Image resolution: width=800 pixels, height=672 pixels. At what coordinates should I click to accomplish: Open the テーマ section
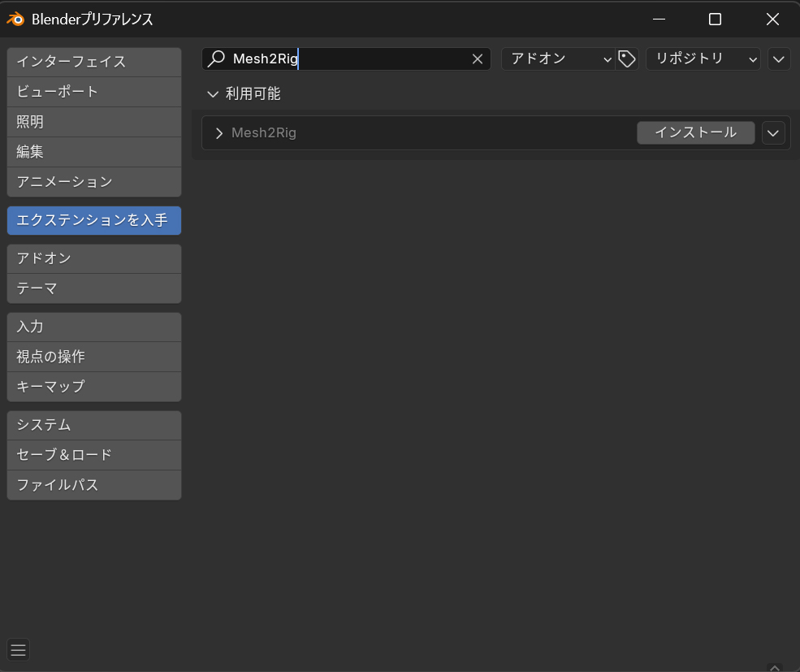point(94,288)
